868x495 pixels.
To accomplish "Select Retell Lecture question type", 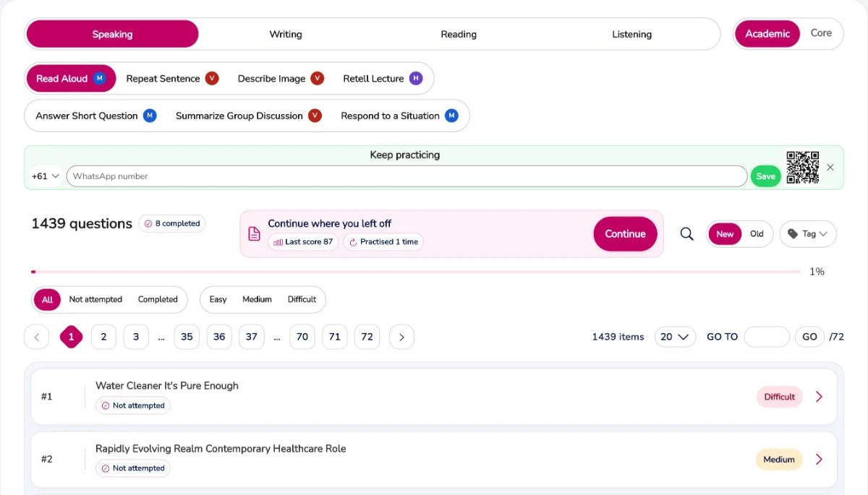I will coord(383,78).
